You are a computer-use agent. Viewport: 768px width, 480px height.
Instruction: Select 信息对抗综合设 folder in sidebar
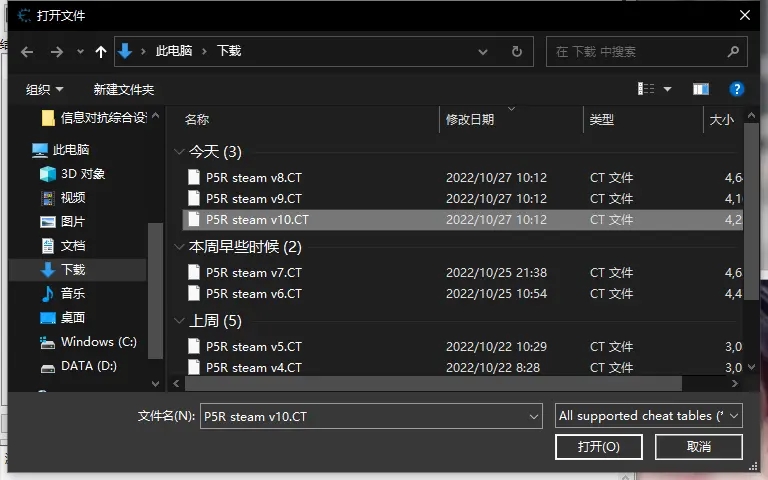click(94, 118)
